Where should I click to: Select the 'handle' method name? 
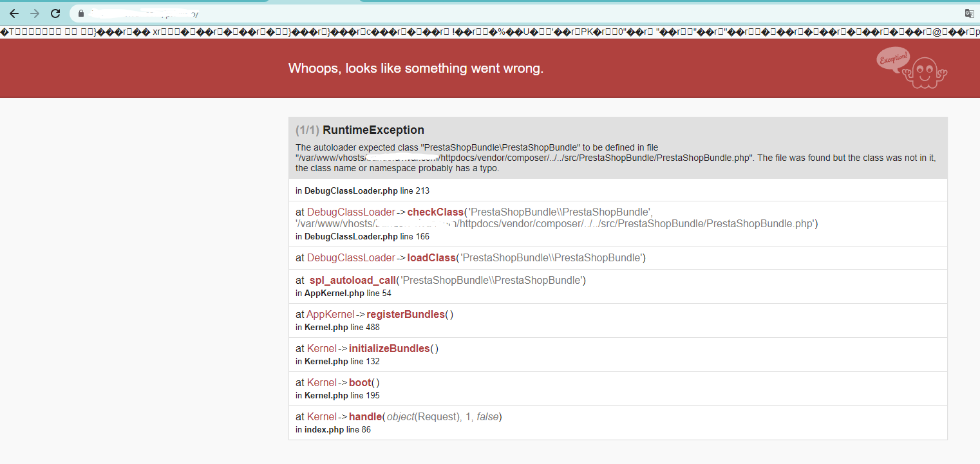pyautogui.click(x=365, y=416)
